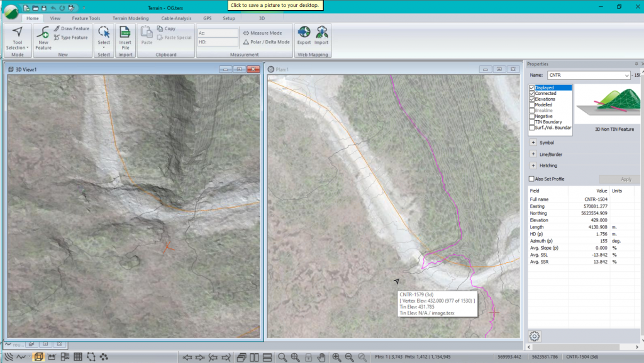644x363 pixels.
Task: Expand the Symbol section
Action: pyautogui.click(x=533, y=143)
